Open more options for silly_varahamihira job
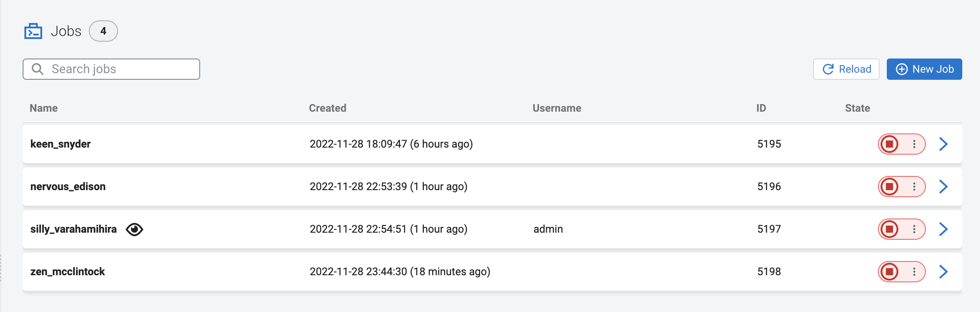Image resolution: width=980 pixels, height=312 pixels. [914, 229]
